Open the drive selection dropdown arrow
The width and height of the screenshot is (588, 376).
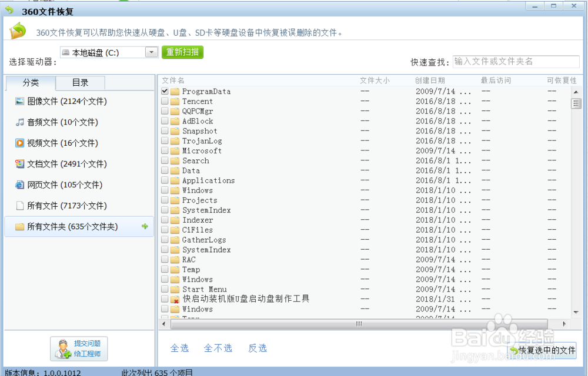coord(152,52)
